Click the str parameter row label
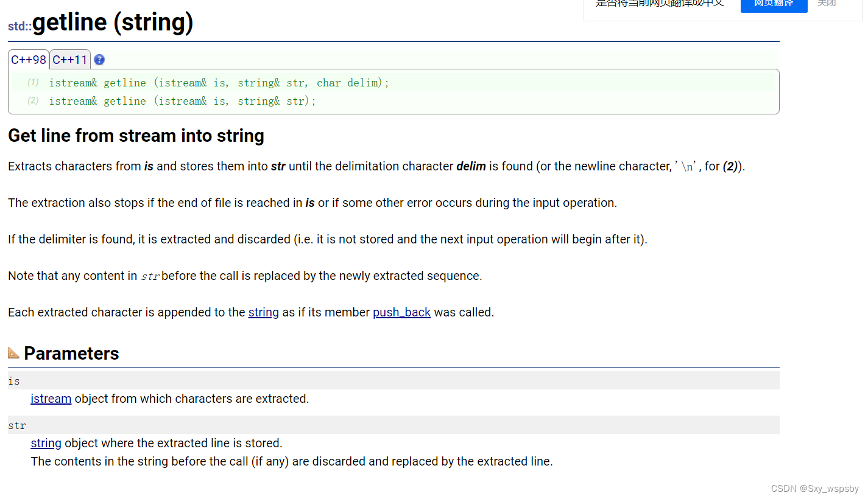The image size is (868, 499). point(16,425)
